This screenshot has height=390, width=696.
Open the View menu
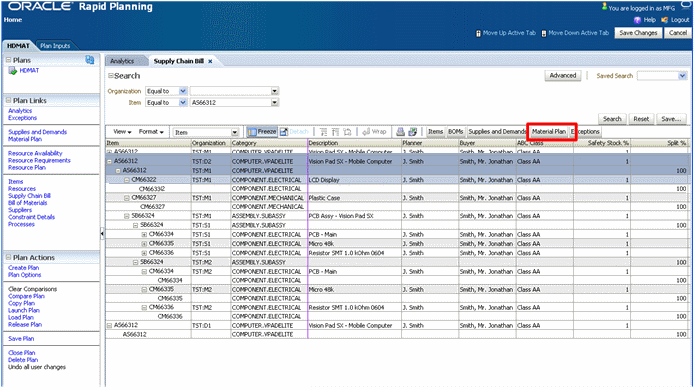pyautogui.click(x=122, y=132)
